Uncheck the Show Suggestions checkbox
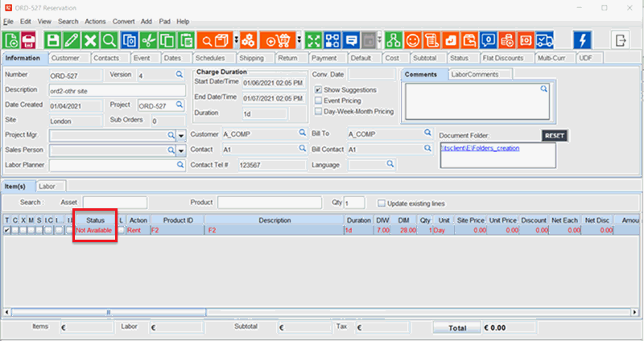 click(319, 89)
